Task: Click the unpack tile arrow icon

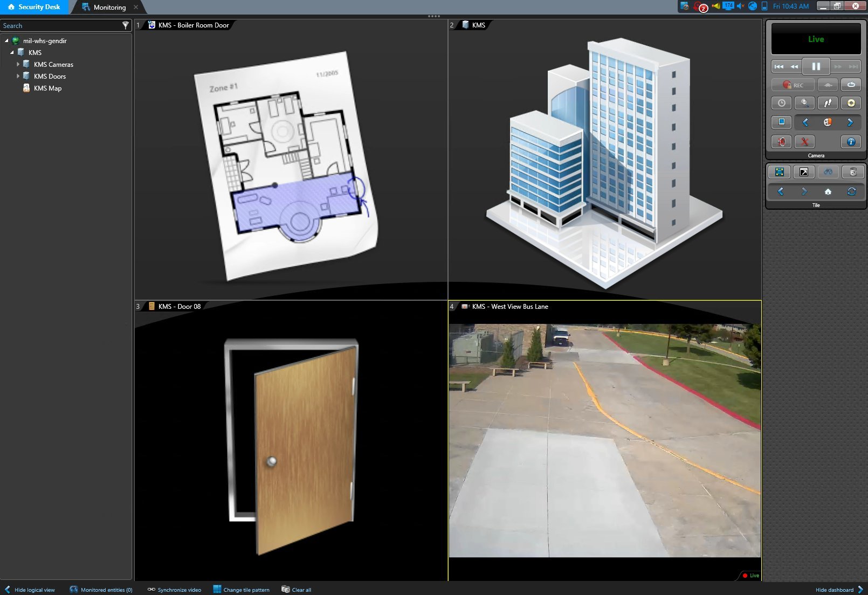Action: [x=804, y=172]
